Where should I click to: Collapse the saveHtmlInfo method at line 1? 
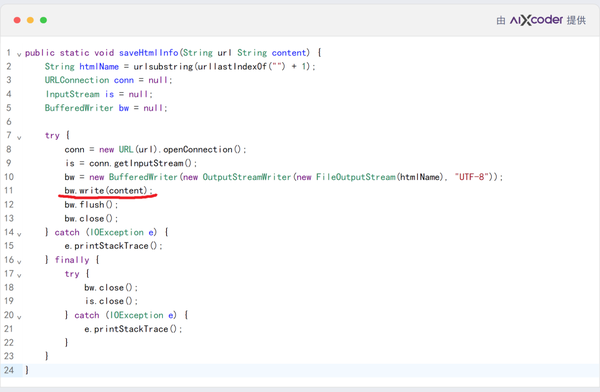[19, 54]
